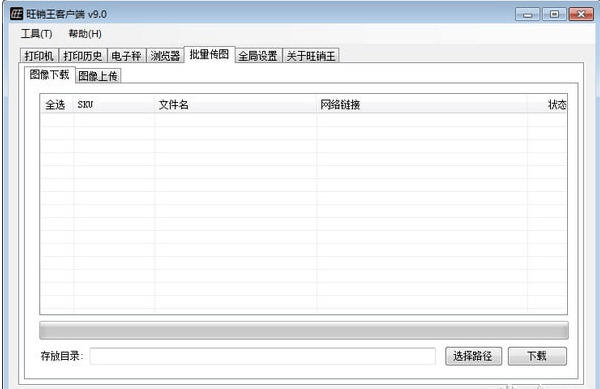Click the 选择路径 button
This screenshot has height=389, width=600.
coord(473,356)
